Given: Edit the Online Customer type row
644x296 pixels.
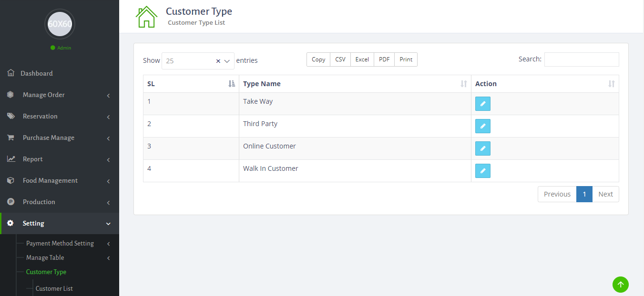Looking at the screenshot, I should pos(482,148).
